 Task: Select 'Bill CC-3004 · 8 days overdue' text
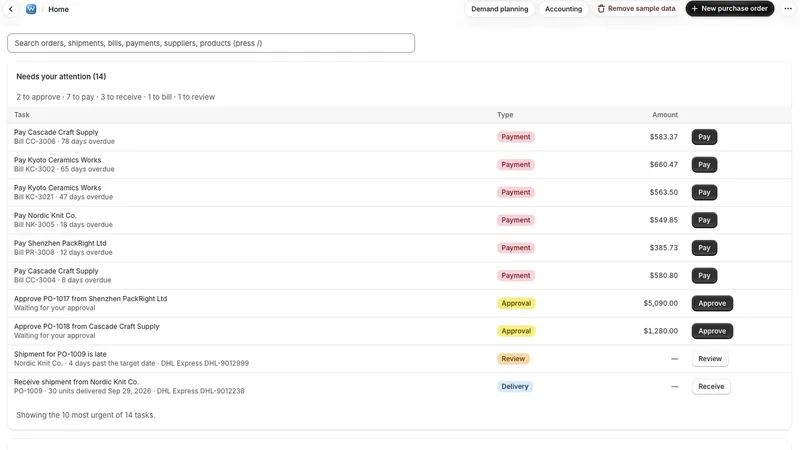pos(62,280)
